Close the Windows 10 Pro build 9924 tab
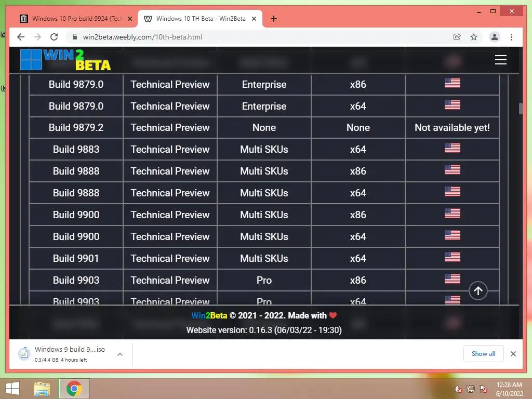 [129, 19]
